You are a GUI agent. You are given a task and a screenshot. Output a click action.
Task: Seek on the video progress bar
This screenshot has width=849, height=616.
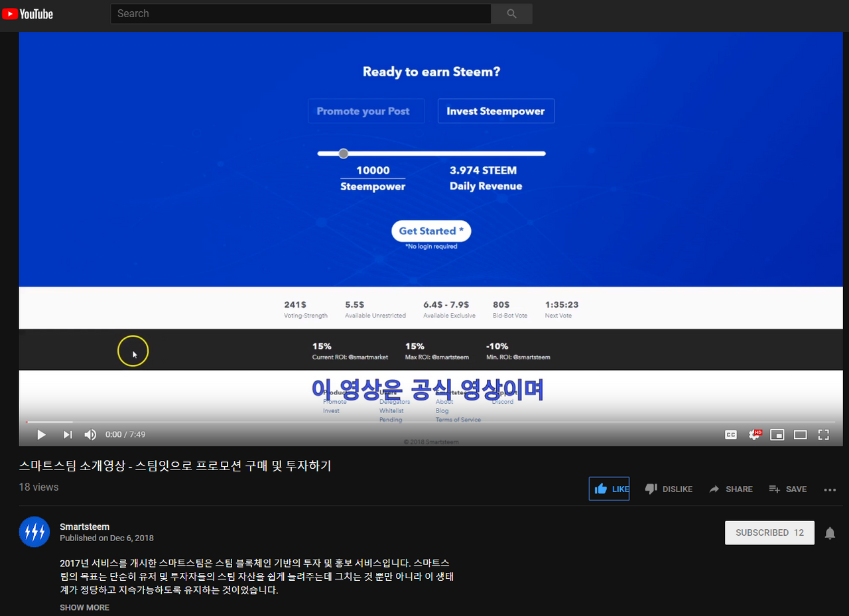coord(430,422)
